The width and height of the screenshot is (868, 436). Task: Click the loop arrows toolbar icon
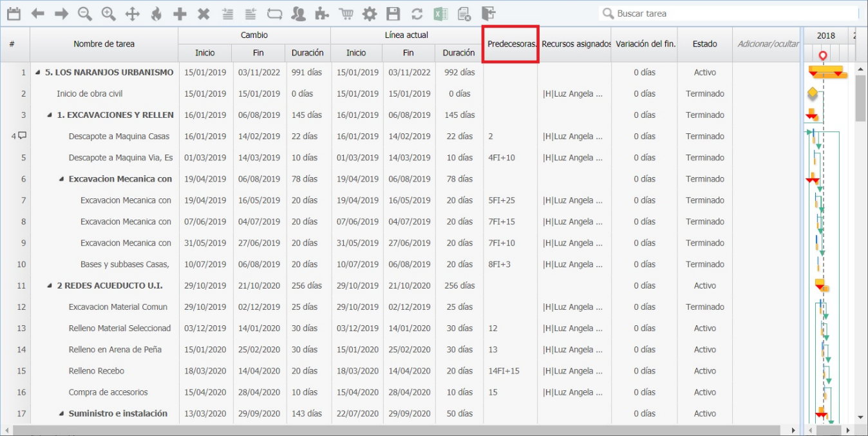pos(274,14)
